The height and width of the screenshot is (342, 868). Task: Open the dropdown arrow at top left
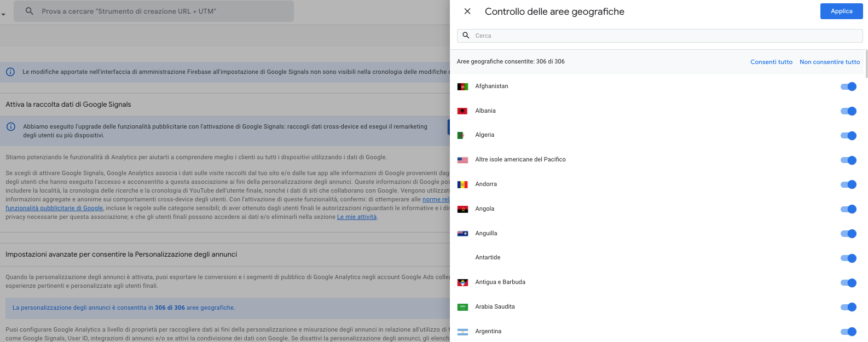(3, 15)
